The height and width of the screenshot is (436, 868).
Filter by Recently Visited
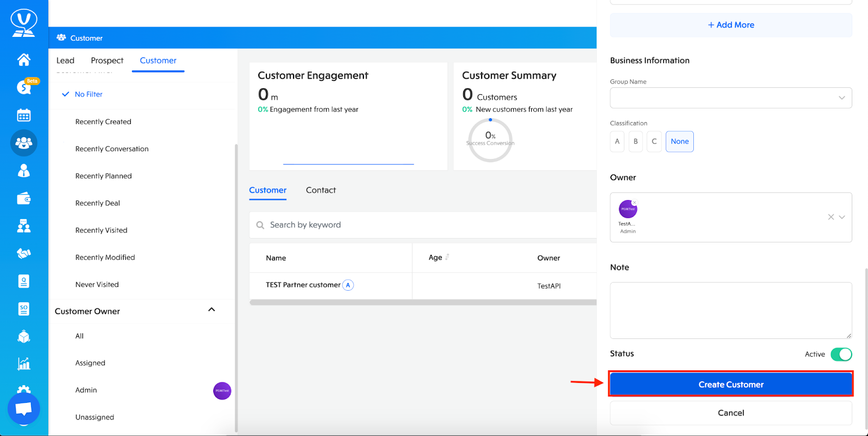coord(101,230)
